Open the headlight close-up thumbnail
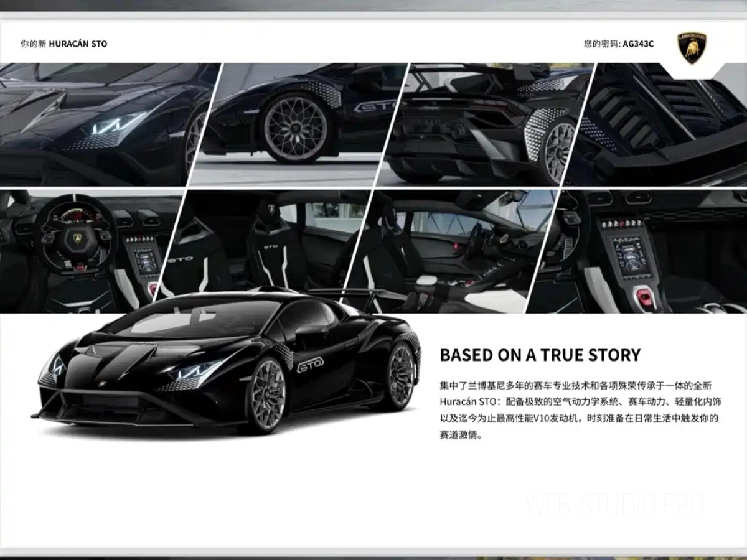The height and width of the screenshot is (560, 747). click(x=106, y=124)
